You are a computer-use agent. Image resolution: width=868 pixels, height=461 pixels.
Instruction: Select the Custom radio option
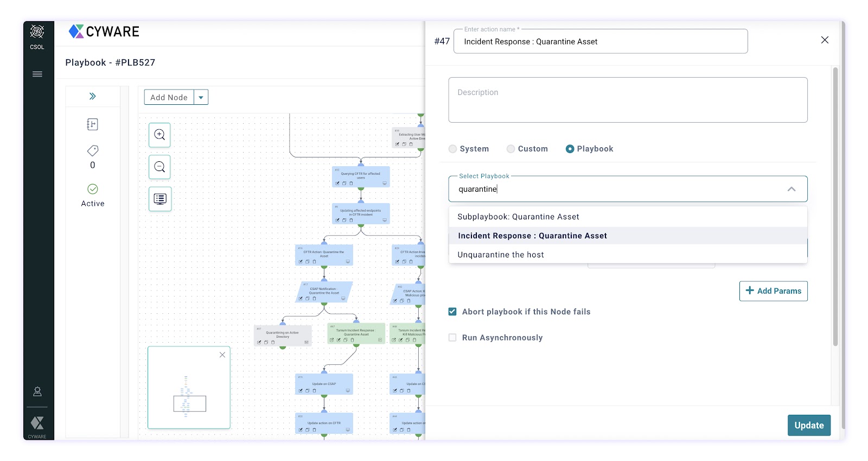coord(510,149)
